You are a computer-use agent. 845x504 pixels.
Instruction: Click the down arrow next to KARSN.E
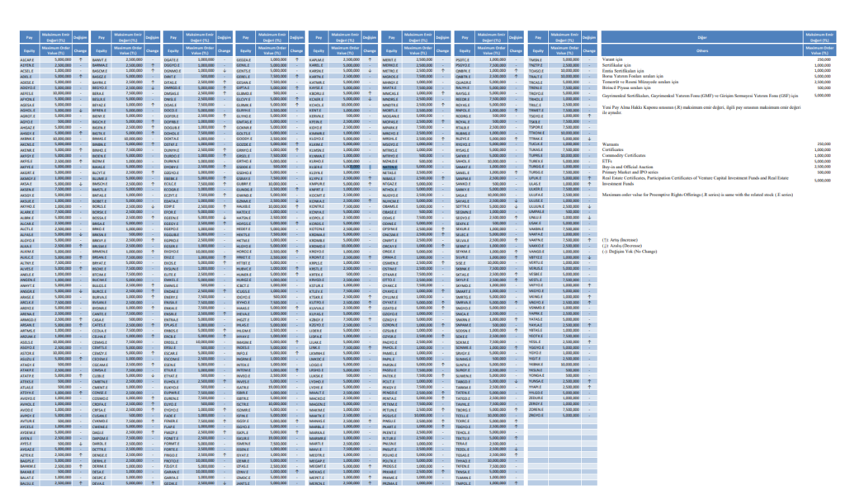coord(370,71)
